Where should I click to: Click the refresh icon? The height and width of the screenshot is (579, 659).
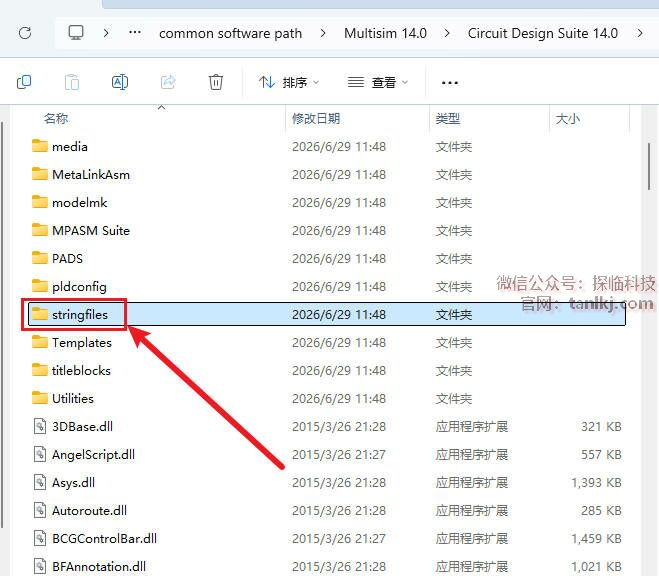[25, 33]
